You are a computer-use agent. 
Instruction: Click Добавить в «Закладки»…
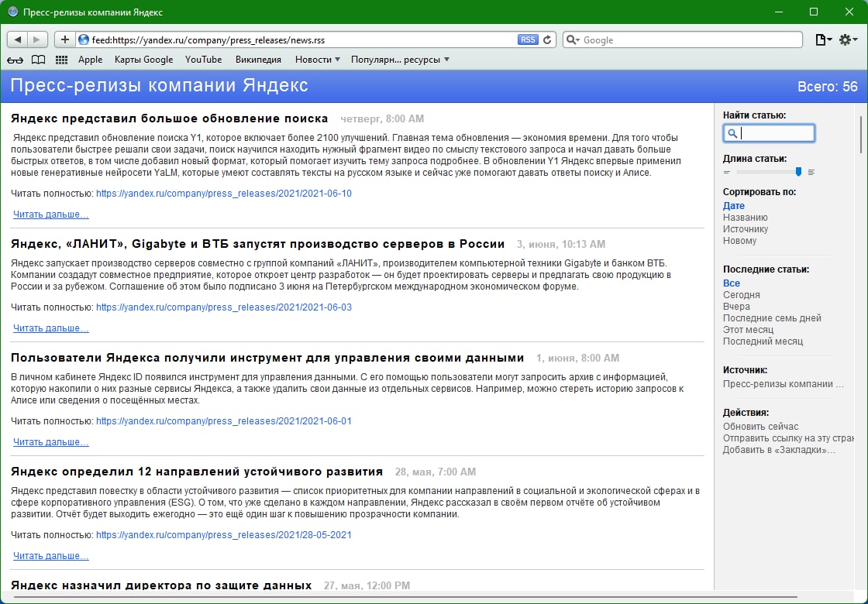(x=779, y=450)
